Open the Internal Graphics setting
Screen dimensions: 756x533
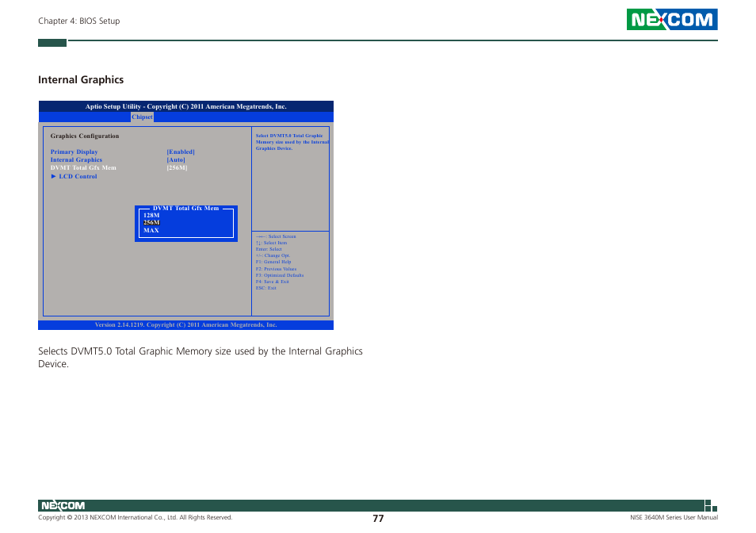click(x=76, y=159)
